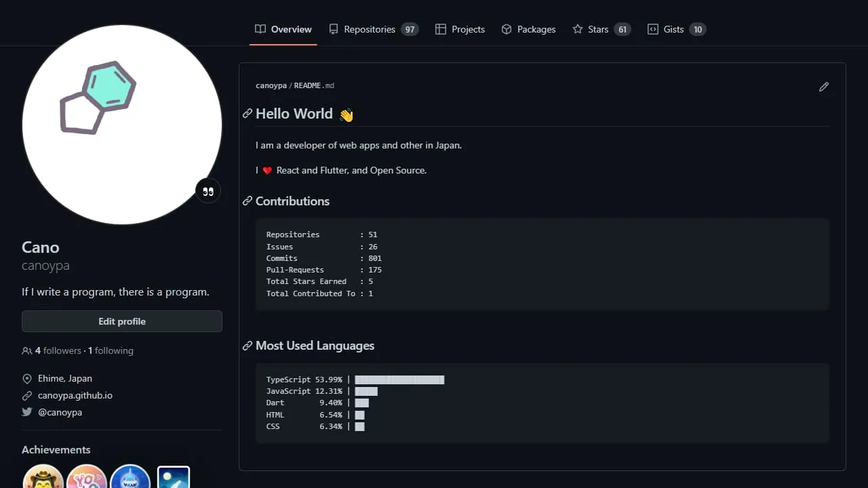Open the Gists tab
The image size is (868, 488).
click(673, 29)
